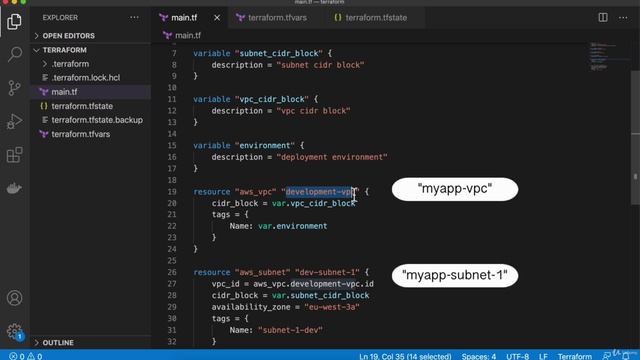Open the Manage gear icon

coord(14,331)
